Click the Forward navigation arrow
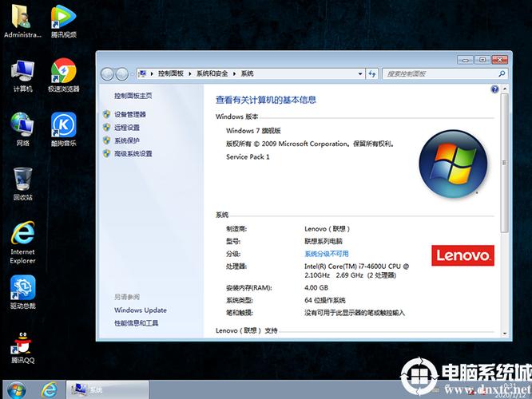 [x=121, y=74]
